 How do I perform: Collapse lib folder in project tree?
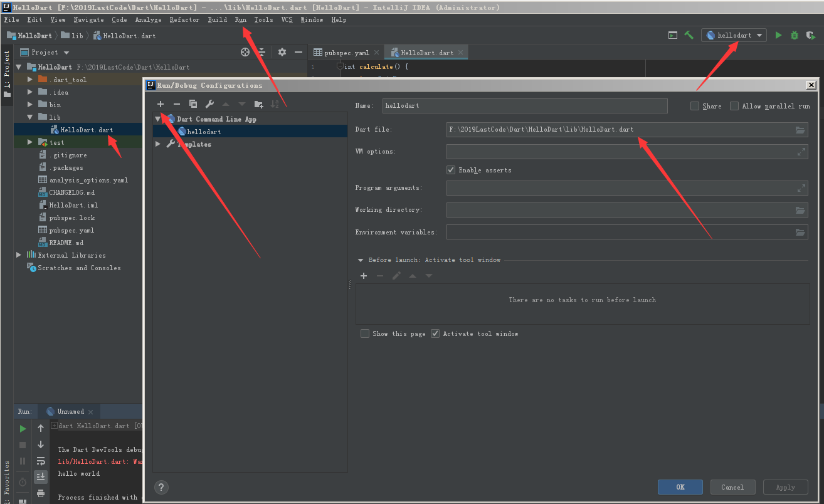click(29, 117)
